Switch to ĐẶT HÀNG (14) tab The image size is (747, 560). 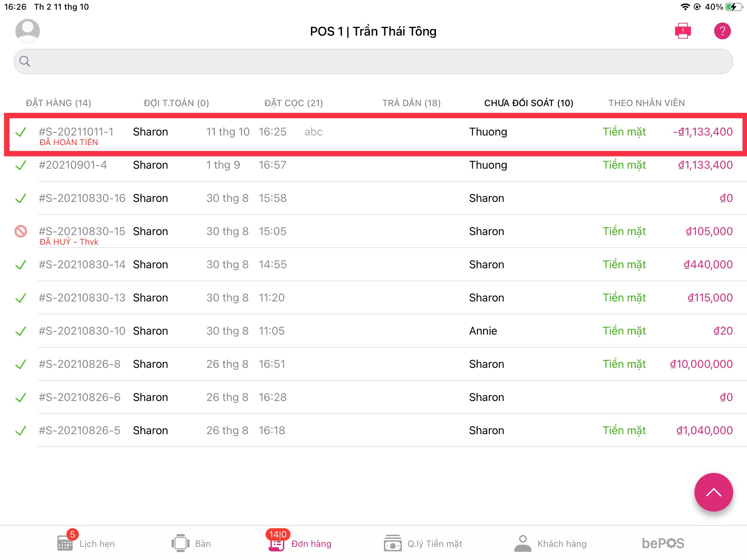pyautogui.click(x=58, y=103)
